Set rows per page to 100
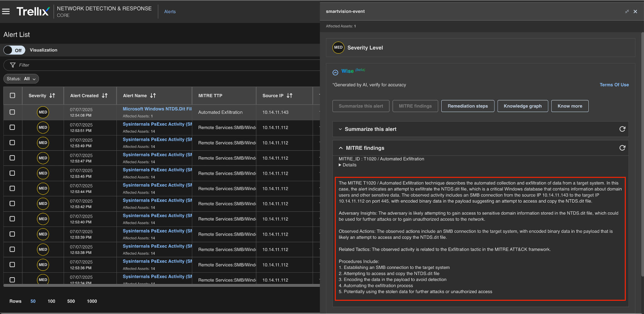The image size is (644, 314). (51, 301)
